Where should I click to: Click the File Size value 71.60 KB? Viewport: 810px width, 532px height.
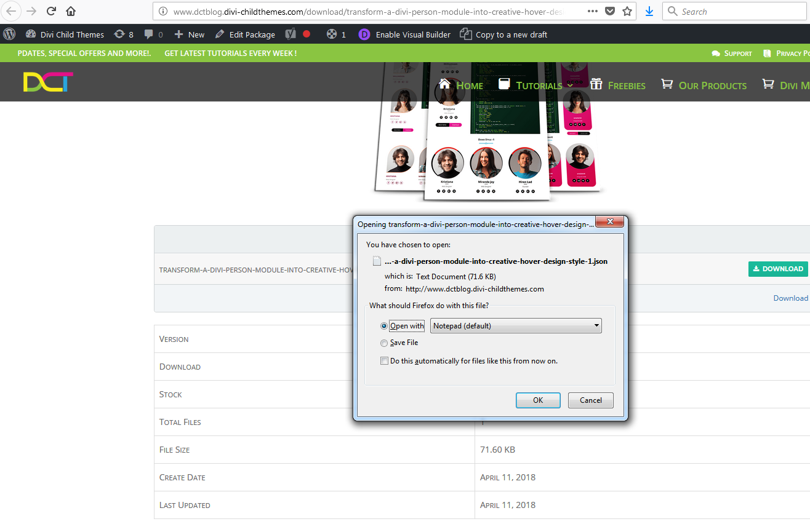click(497, 450)
